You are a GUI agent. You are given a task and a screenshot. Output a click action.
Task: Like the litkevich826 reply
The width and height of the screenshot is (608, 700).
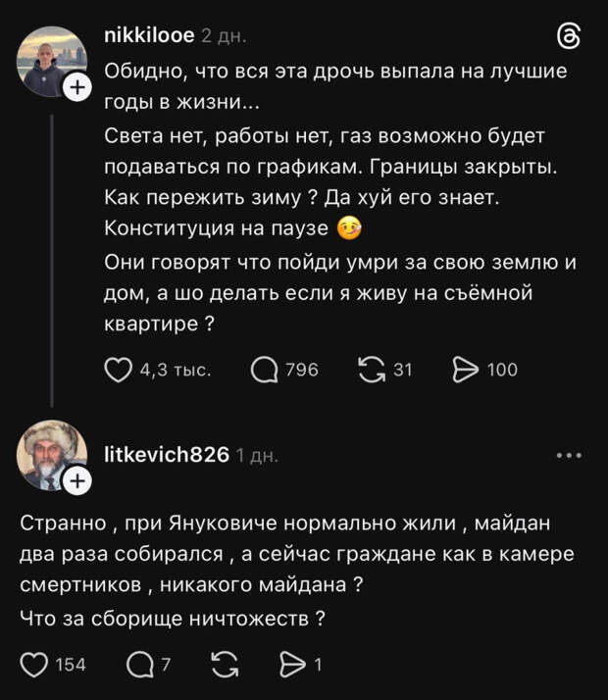coord(35,665)
